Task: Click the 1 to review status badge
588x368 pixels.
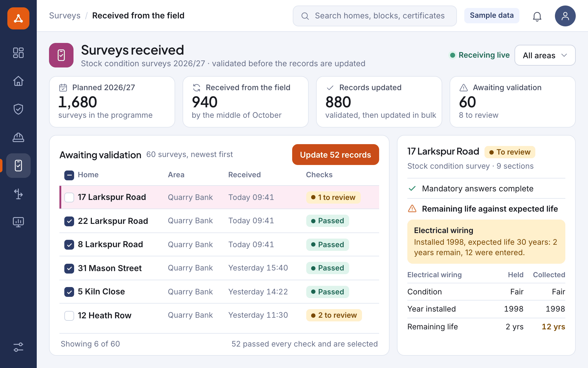Action: [x=333, y=197]
